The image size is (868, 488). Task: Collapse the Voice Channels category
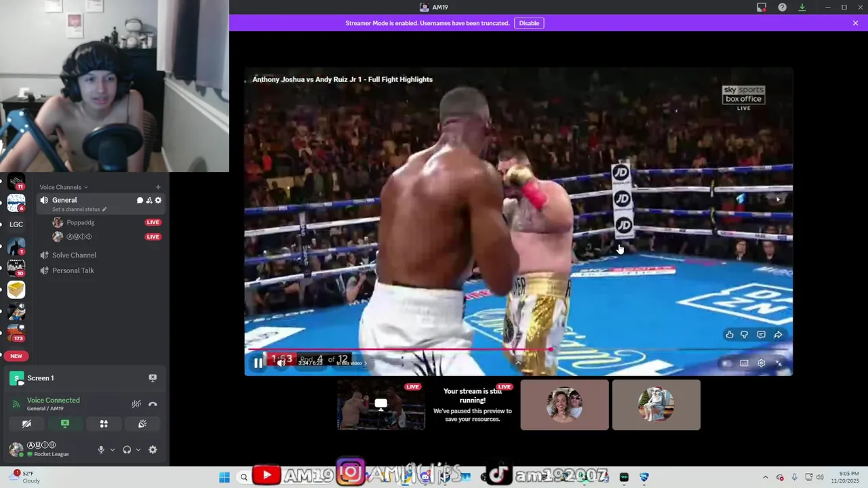pyautogui.click(x=63, y=187)
